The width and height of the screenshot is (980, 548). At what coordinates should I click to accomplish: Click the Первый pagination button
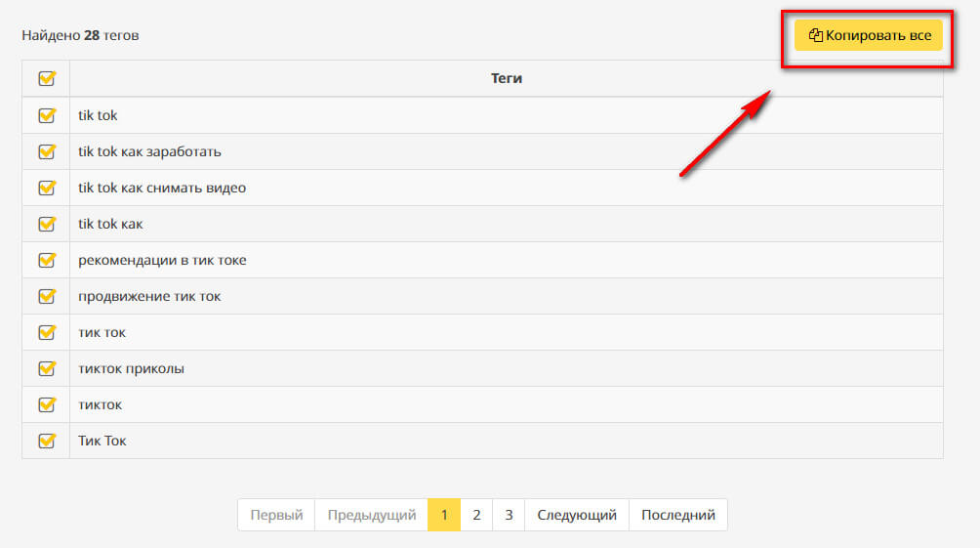tap(276, 515)
